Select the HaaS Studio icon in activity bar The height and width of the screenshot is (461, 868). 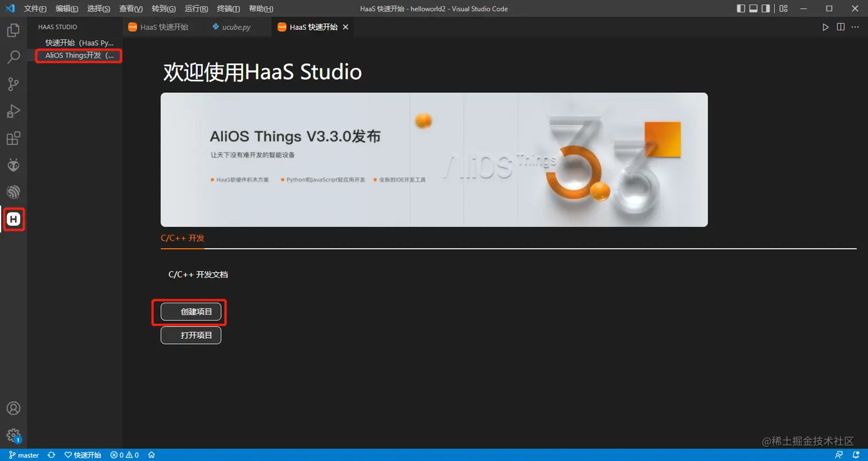[14, 219]
